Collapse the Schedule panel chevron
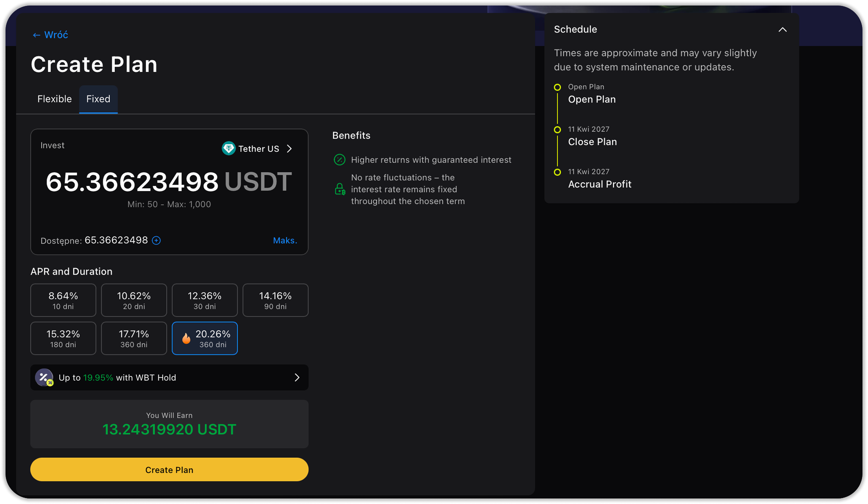Viewport: 868px width, 504px height. pyautogui.click(x=782, y=30)
